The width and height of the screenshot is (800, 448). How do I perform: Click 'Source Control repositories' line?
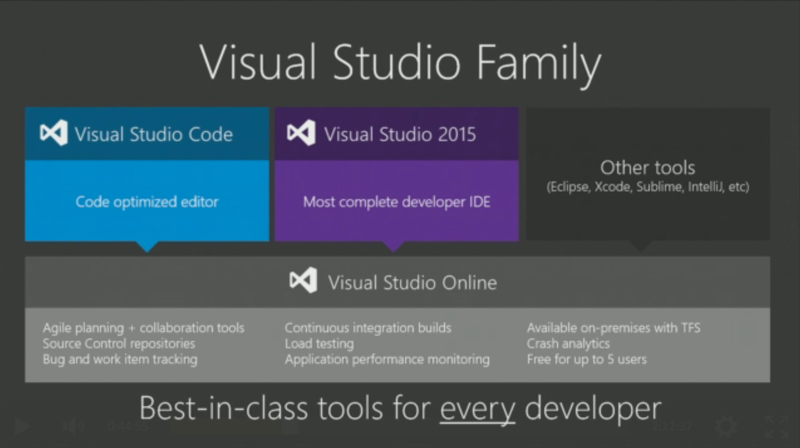point(119,343)
